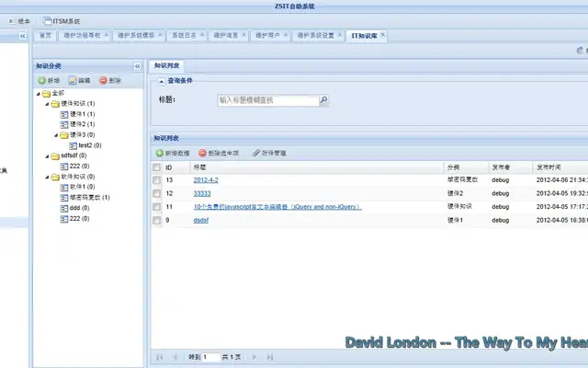588x368 pixels.
Task: Select the test2 (0) tree node
Action: click(x=90, y=145)
